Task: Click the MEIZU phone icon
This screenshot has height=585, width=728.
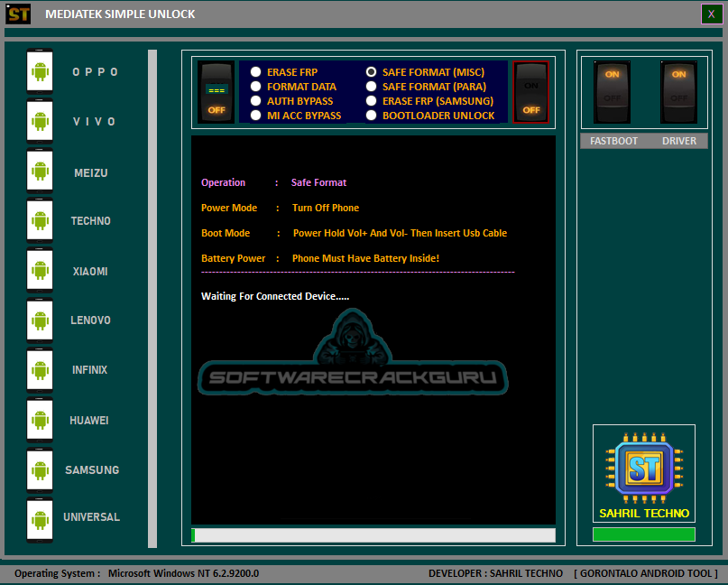Action: (x=40, y=171)
